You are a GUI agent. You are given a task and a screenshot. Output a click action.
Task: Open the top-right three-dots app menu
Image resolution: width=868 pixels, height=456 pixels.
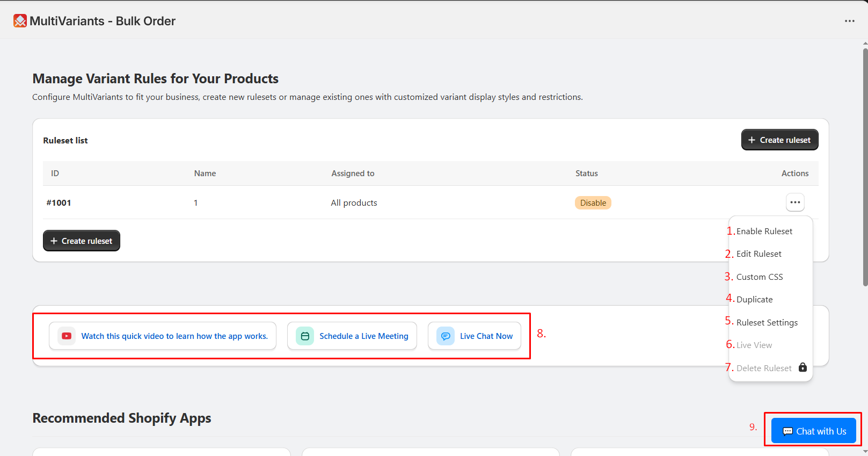pyautogui.click(x=850, y=21)
